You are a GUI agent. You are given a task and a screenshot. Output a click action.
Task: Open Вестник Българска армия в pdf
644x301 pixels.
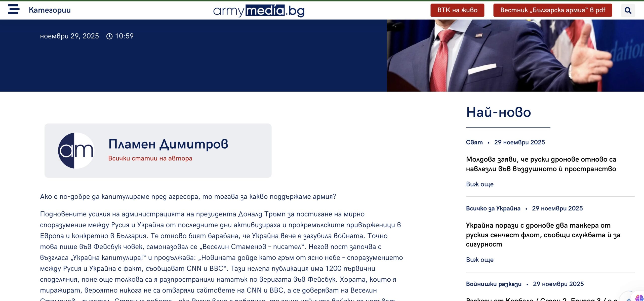coord(552,10)
